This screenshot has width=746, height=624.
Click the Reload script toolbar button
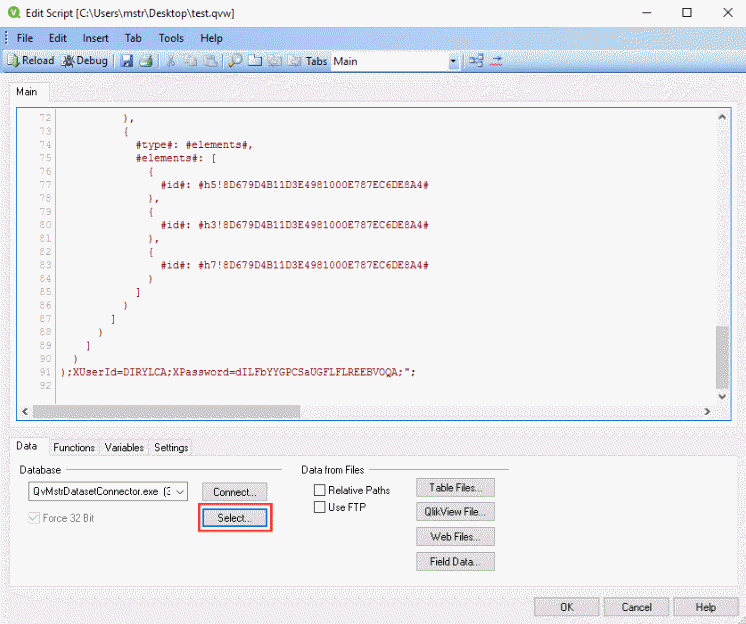click(31, 61)
